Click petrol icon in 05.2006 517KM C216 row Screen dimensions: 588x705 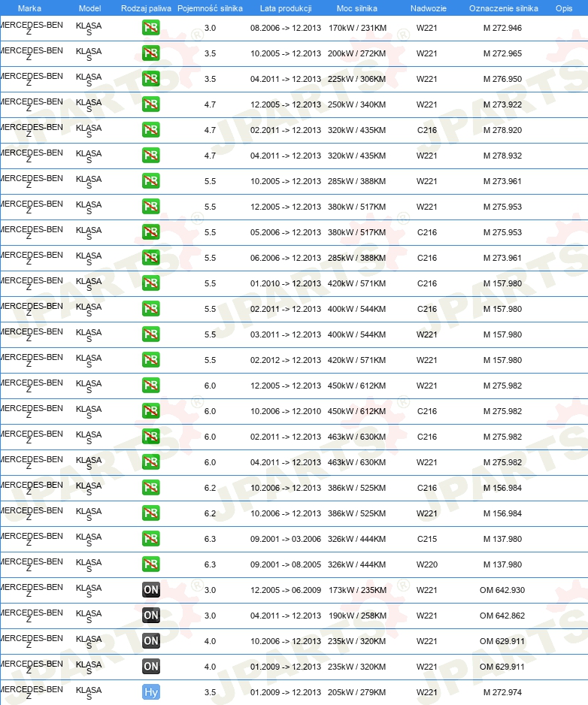[150, 232]
